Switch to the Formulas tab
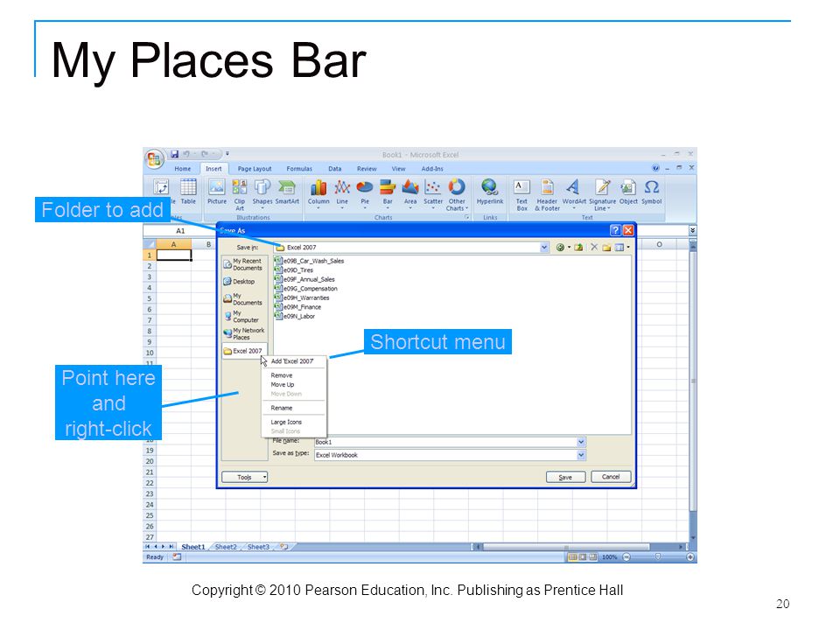The height and width of the screenshot is (630, 840). point(299,168)
